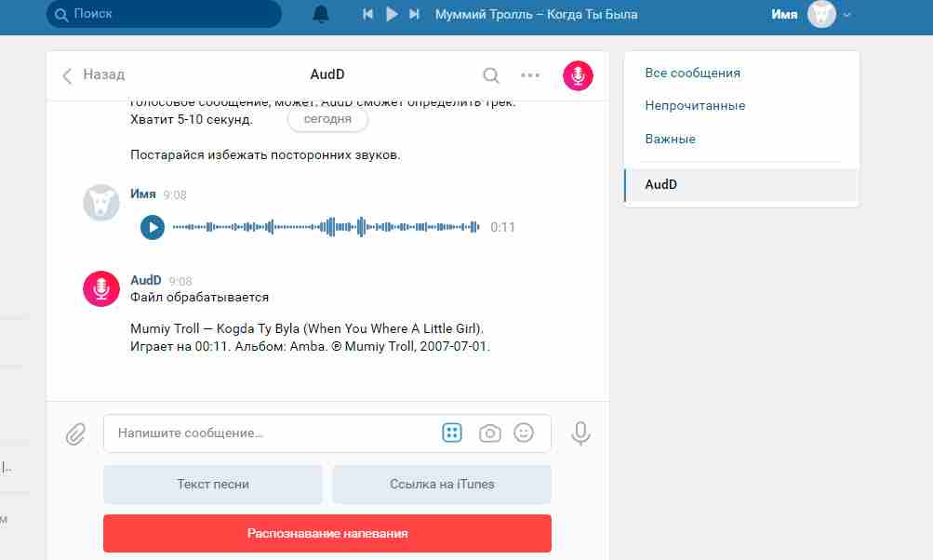Click the Ссылка на iTunes button
This screenshot has height=560, width=933.
(x=442, y=485)
